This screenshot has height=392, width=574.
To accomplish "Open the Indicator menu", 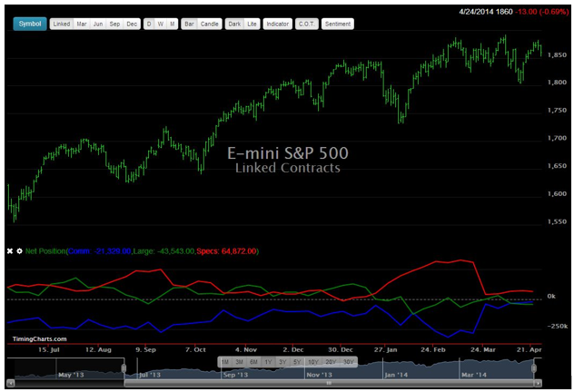I will tap(278, 24).
